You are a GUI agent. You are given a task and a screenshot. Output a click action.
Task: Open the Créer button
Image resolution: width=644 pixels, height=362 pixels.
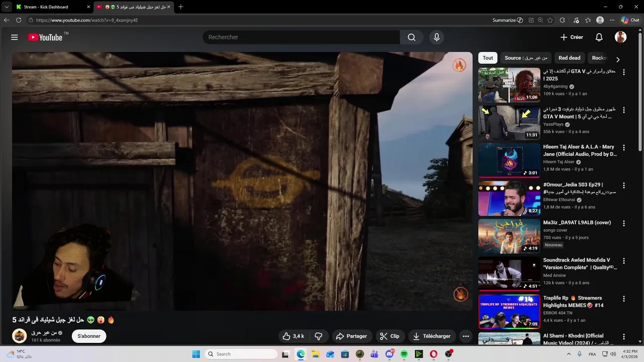[572, 37]
